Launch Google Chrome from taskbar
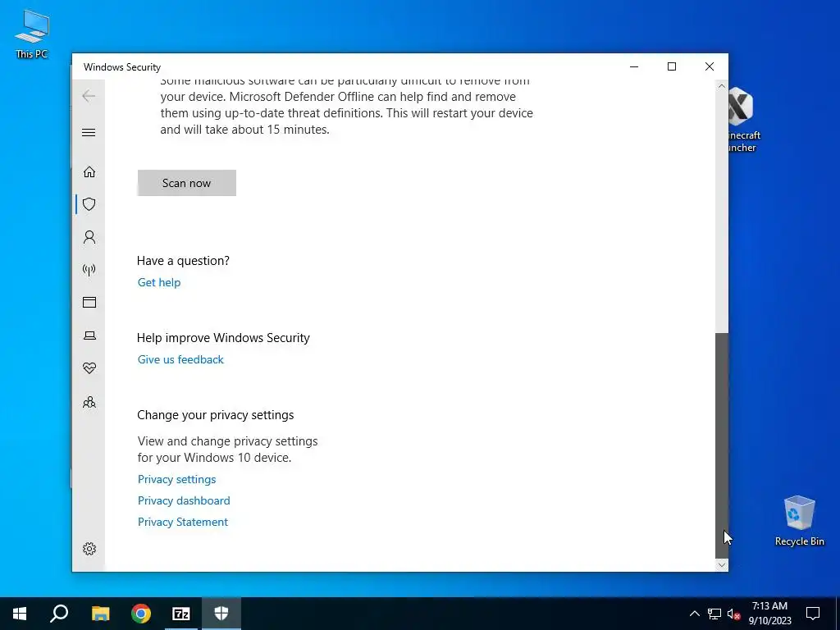This screenshot has height=630, width=840. coord(141,614)
